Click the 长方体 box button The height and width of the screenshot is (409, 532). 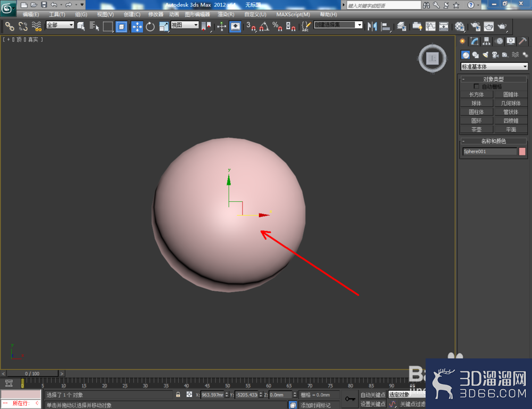point(476,94)
